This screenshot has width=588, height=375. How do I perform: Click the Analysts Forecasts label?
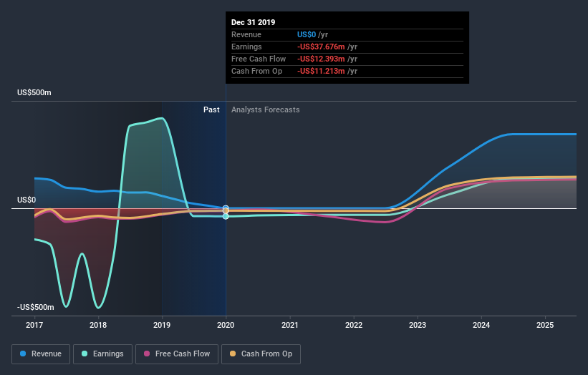pyautogui.click(x=266, y=109)
